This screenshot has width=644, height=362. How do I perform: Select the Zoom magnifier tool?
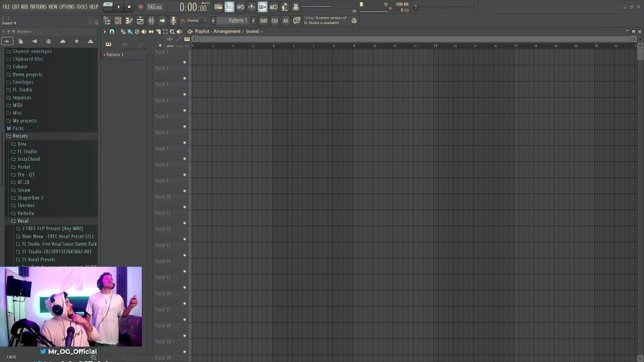(x=172, y=32)
